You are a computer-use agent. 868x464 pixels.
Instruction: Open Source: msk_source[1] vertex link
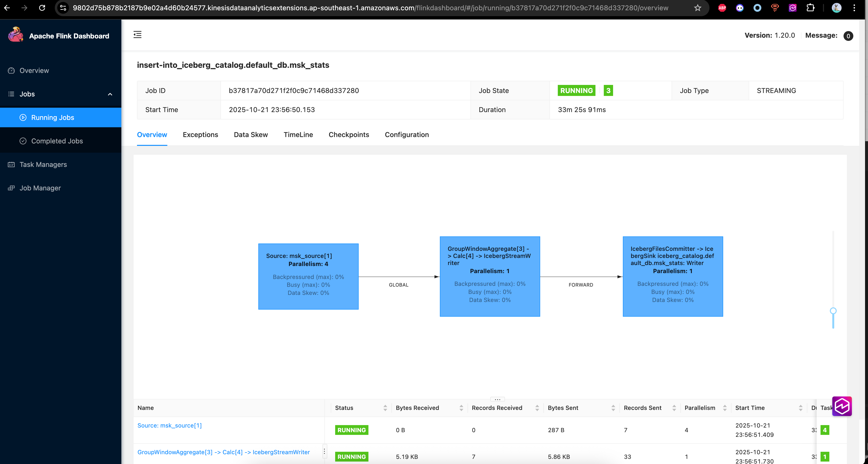click(170, 425)
